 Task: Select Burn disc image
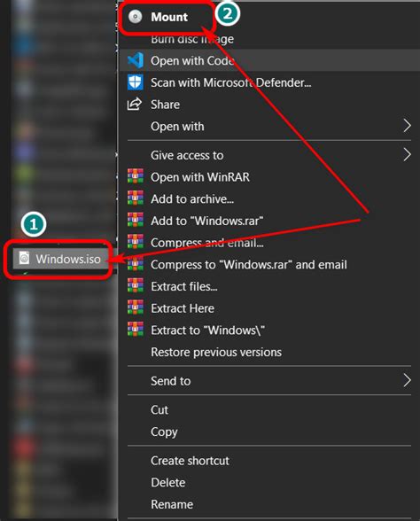[x=192, y=39]
